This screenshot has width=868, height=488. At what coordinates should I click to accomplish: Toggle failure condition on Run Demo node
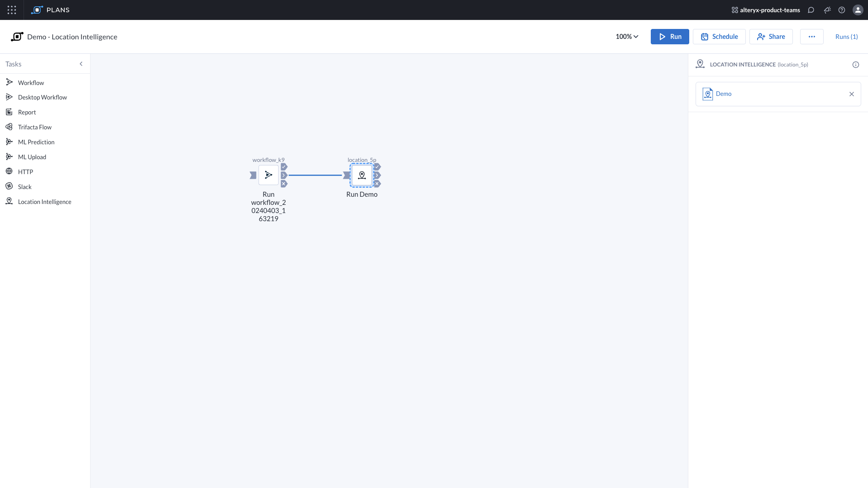(x=377, y=184)
